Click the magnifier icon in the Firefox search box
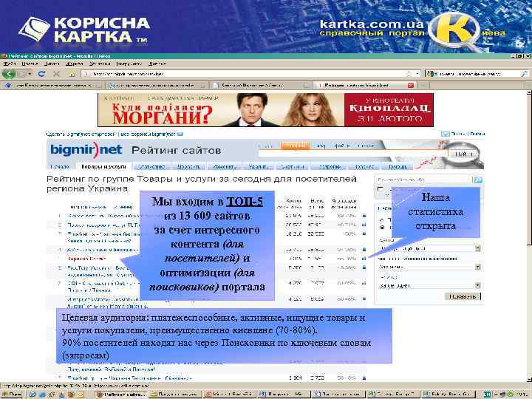 point(525,74)
